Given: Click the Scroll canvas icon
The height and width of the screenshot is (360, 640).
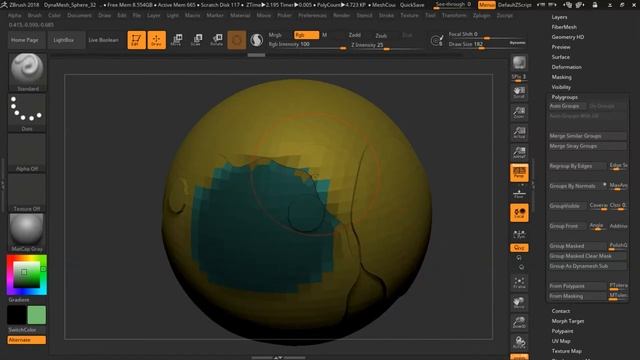Looking at the screenshot, I should (519, 92).
